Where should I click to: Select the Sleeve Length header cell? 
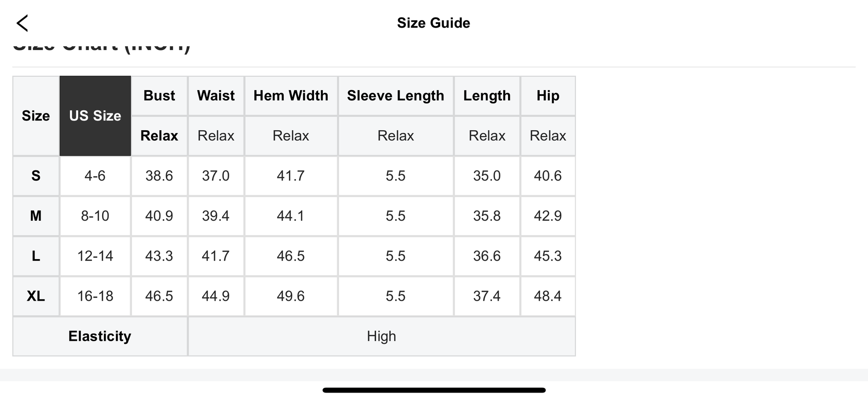[x=396, y=96]
